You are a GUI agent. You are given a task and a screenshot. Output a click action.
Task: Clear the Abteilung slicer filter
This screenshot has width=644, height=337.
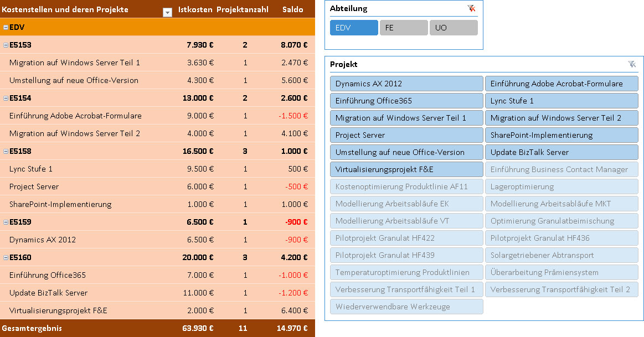tap(471, 8)
